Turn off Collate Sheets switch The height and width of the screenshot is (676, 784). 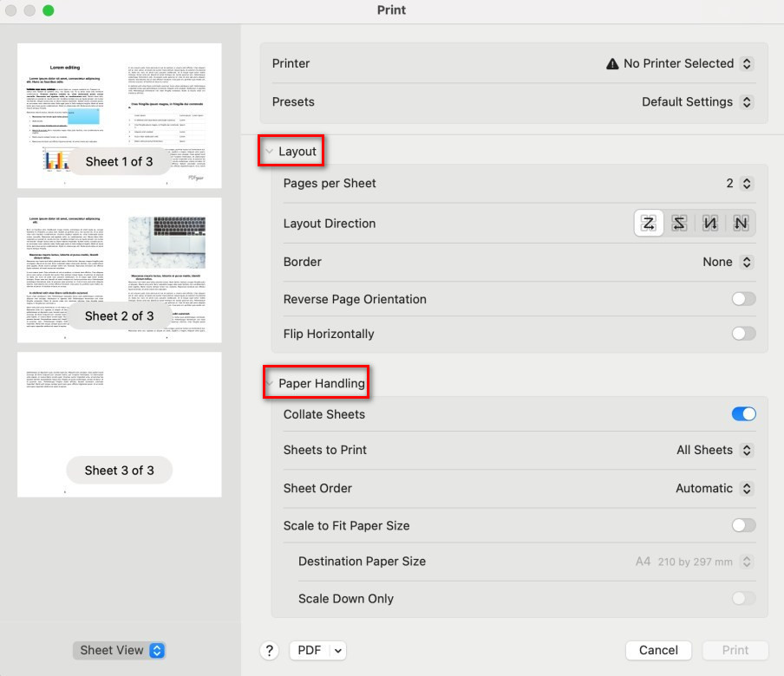(x=743, y=413)
